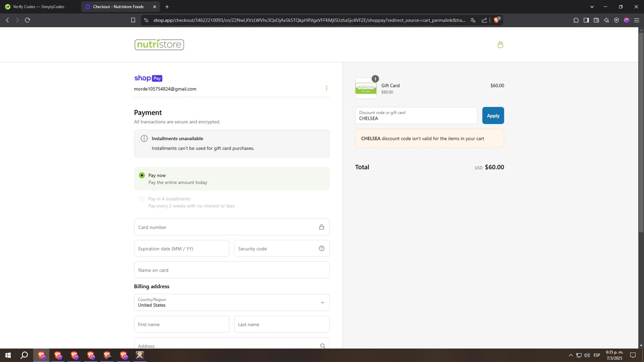Screen dimensions: 644x362
Task: Open Leo AI assistant icon
Action: 606,20
